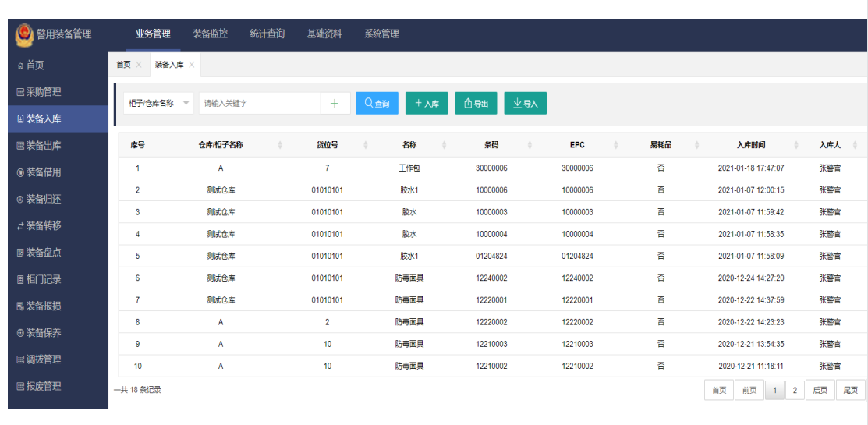The height and width of the screenshot is (425, 868).
Task: Open 统计查询 in top navigation
Action: pos(267,34)
